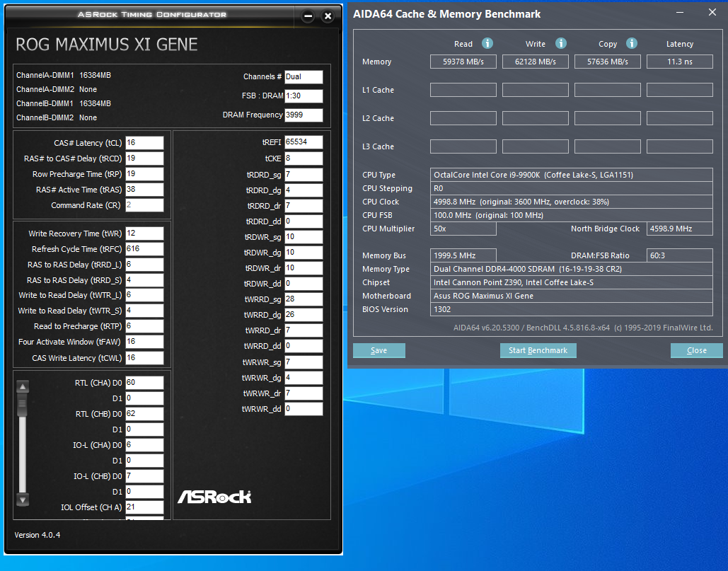Click the ChannelA-DIMM1 16384MB entry
This screenshot has width=728, height=571.
[x=64, y=75]
